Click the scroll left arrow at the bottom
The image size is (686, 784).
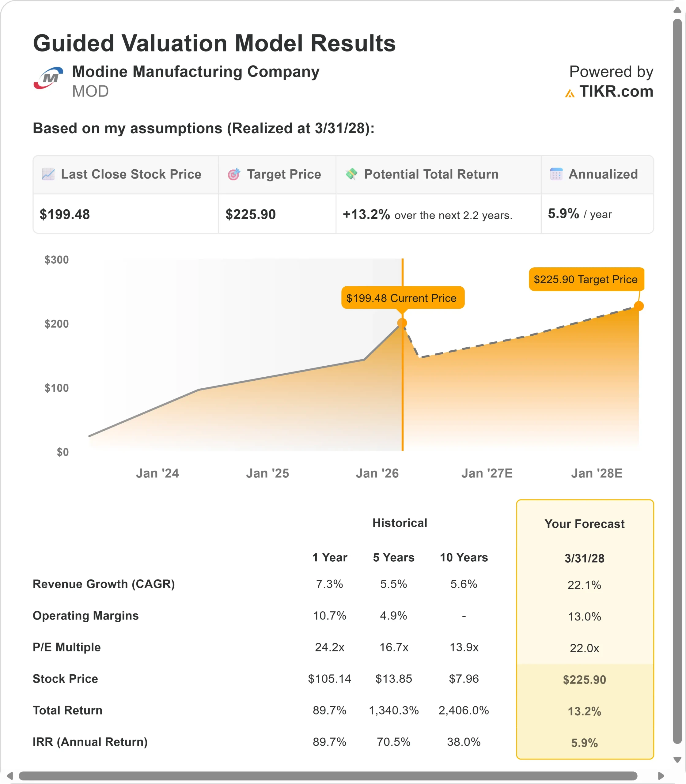[10, 776]
